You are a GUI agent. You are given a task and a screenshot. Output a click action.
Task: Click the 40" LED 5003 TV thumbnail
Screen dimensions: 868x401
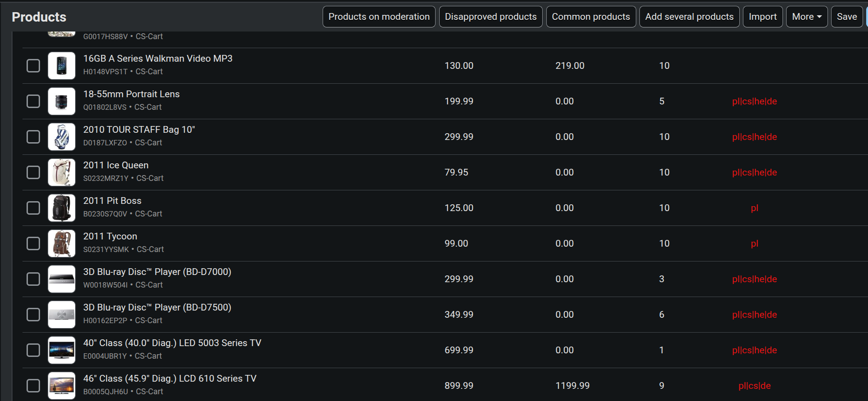coord(62,350)
